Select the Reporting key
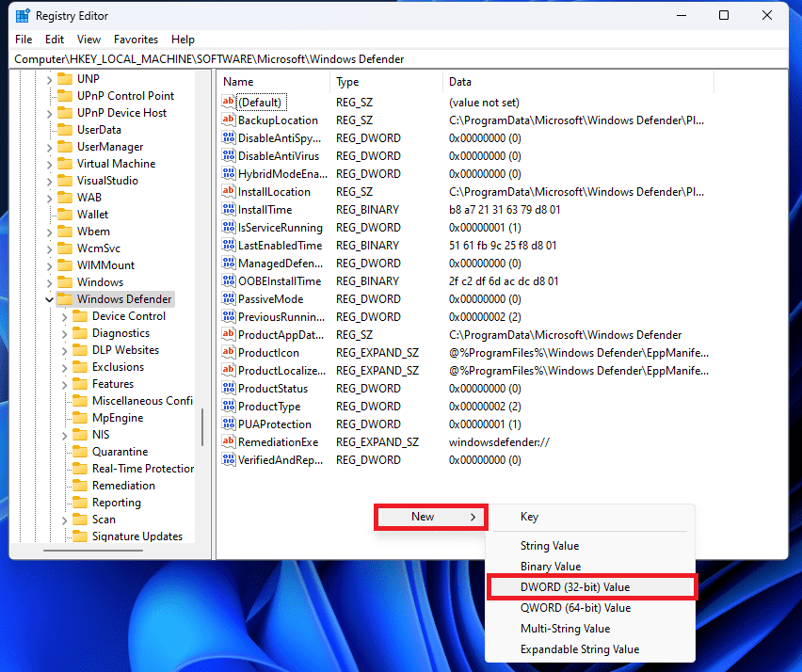Screen dimensions: 802x672 pyautogui.click(x=117, y=503)
